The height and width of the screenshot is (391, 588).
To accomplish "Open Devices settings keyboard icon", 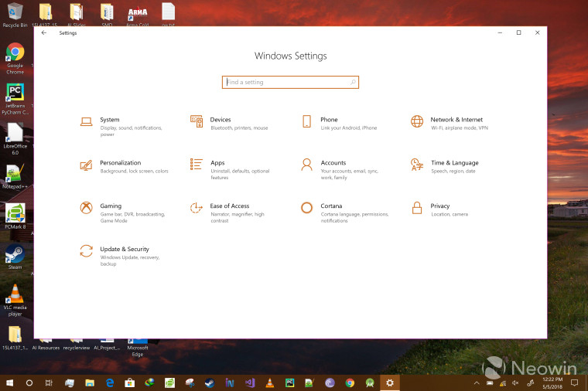I will [x=197, y=121].
